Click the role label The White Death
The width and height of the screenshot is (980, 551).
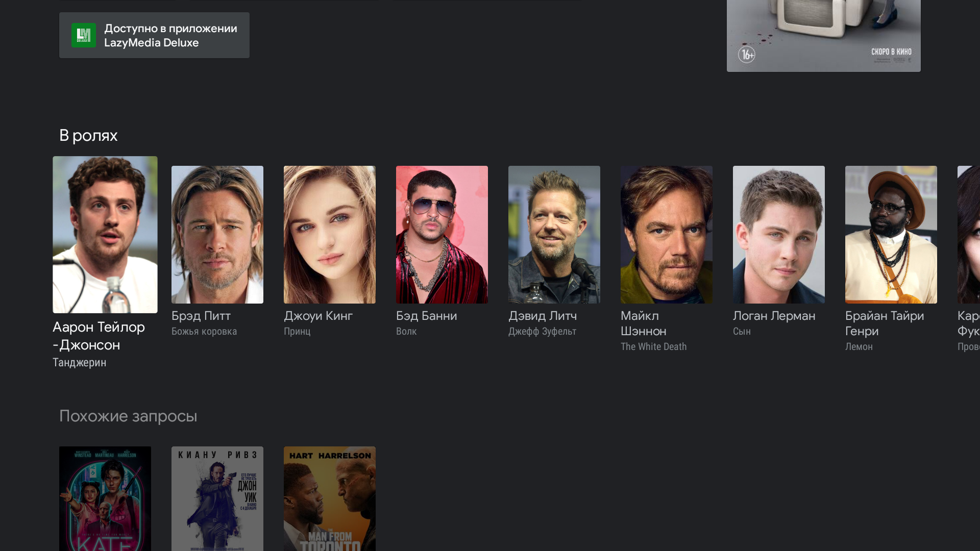click(x=654, y=347)
